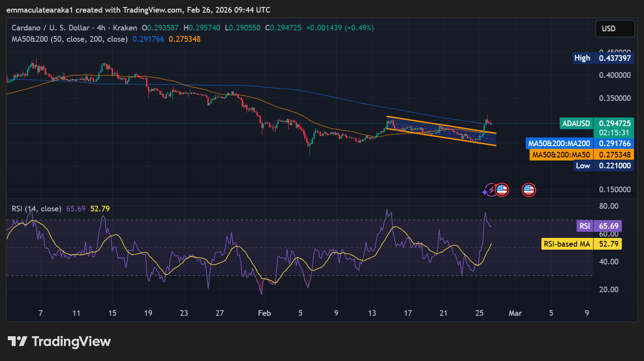Image resolution: width=644 pixels, height=361 pixels.
Task: Click the purple RSI value label
Action: point(584,226)
